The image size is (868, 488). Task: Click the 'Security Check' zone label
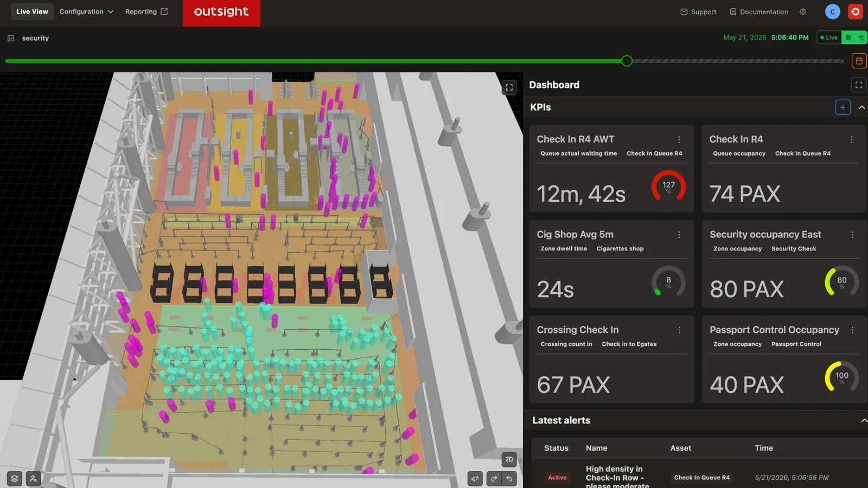click(794, 249)
